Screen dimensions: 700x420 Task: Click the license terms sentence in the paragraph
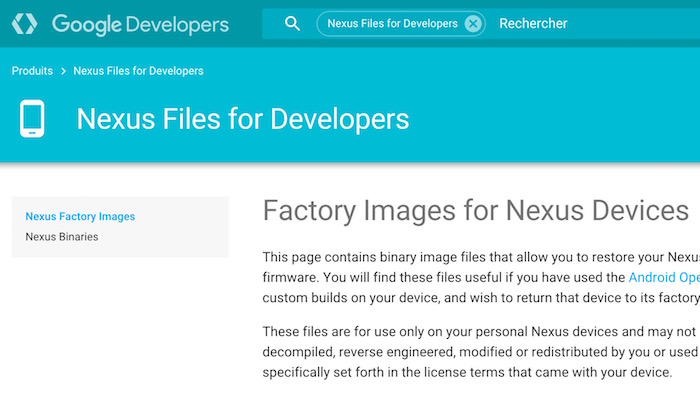coord(480,372)
